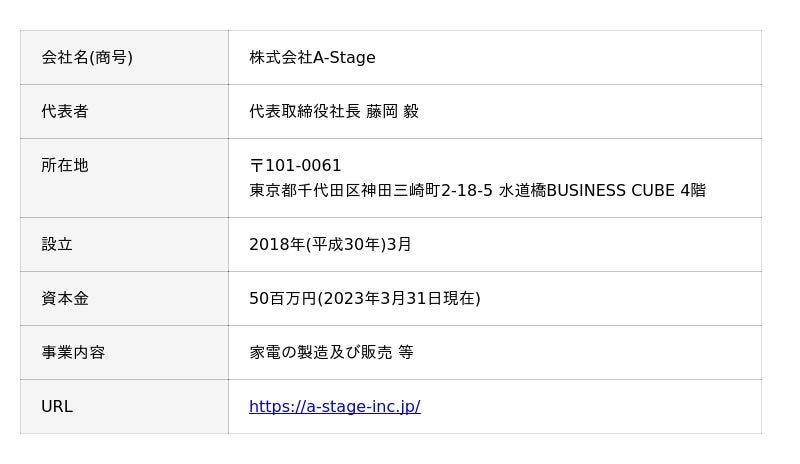Viewport: 800px width, 464px height.
Task: Click the 所在地 row label
Action: point(65,165)
